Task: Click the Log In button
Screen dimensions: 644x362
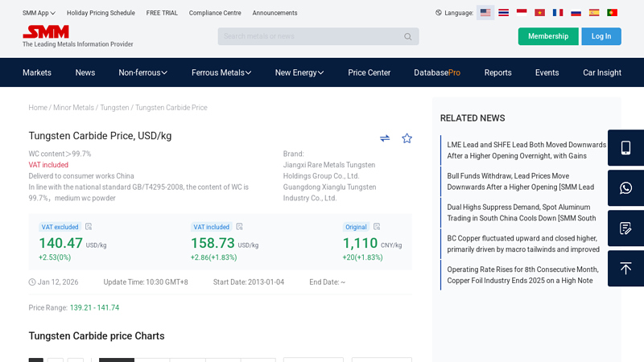Action: pos(601,36)
